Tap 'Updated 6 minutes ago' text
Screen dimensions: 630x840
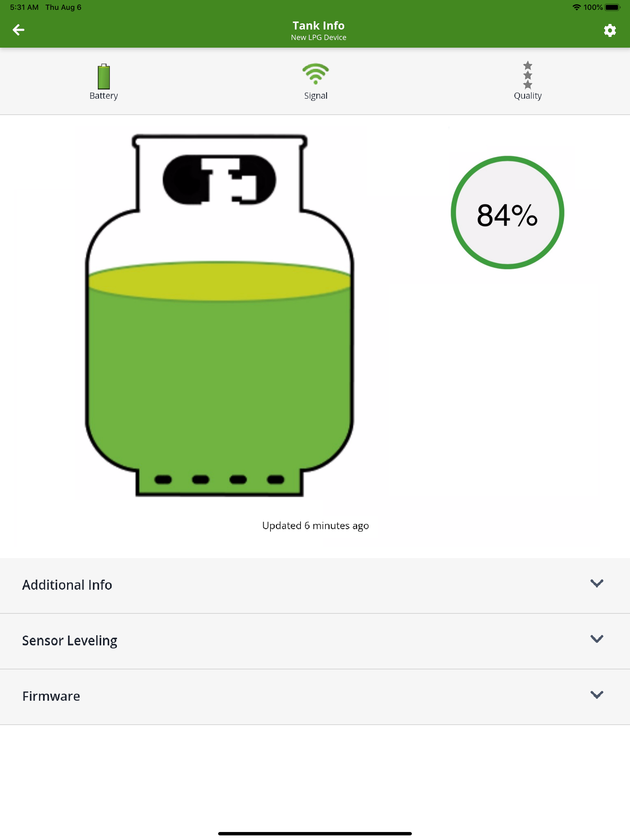click(x=315, y=525)
